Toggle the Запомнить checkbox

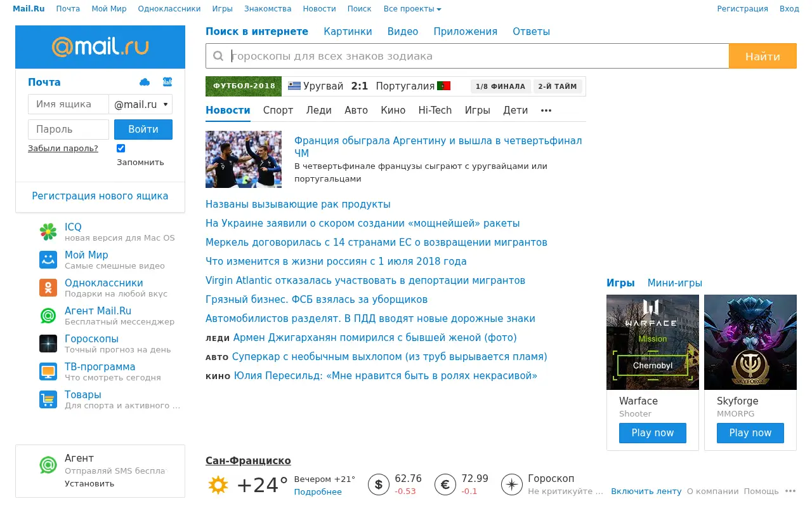[x=121, y=148]
